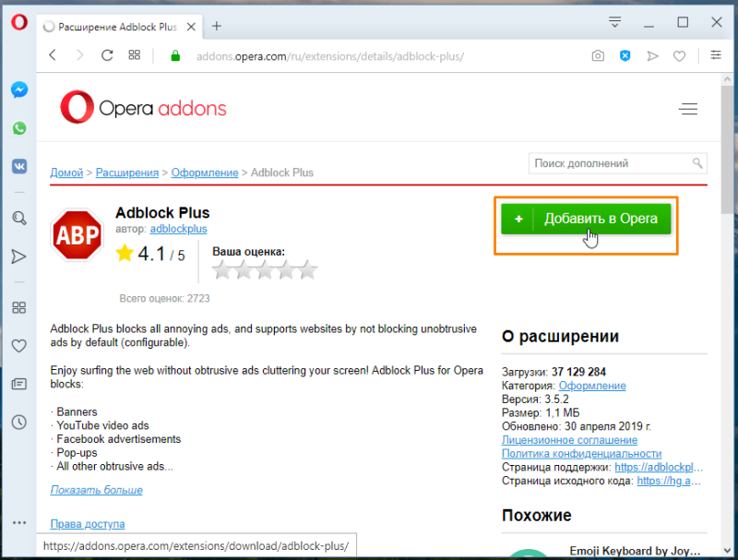Reload the current page
The width and height of the screenshot is (738, 560).
coord(107,55)
